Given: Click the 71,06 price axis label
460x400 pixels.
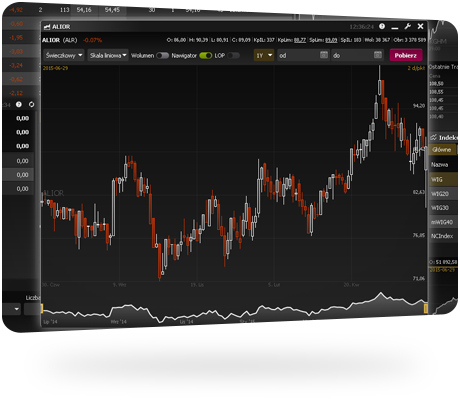Looking at the screenshot, I should pyautogui.click(x=419, y=278).
